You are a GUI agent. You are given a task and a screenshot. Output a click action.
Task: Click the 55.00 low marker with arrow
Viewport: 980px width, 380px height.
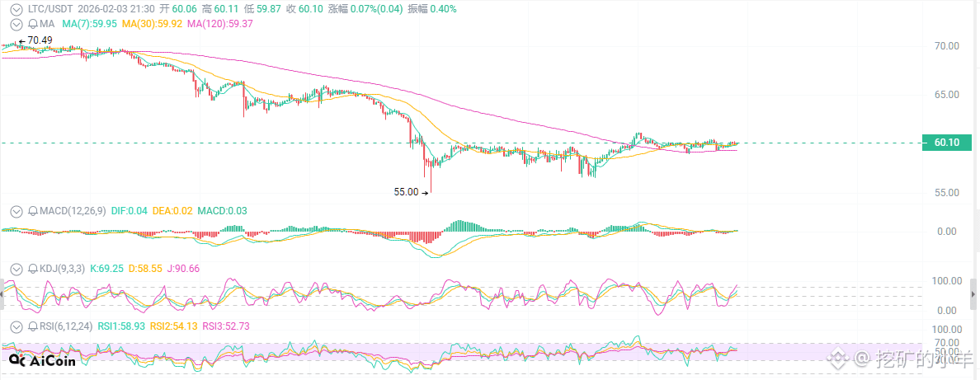point(412,193)
